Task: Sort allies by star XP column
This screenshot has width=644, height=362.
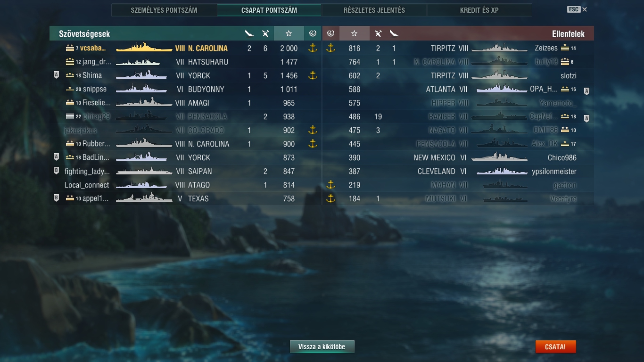Action: (289, 33)
